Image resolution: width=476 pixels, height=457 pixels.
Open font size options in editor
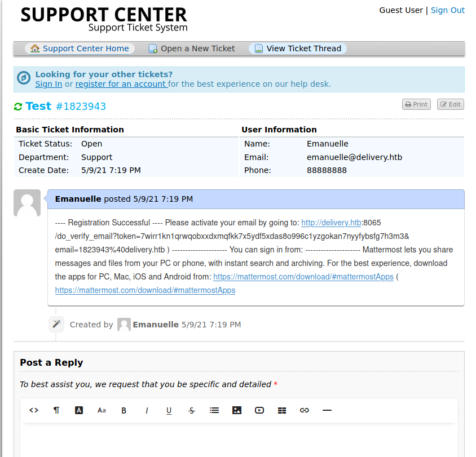pos(102,410)
